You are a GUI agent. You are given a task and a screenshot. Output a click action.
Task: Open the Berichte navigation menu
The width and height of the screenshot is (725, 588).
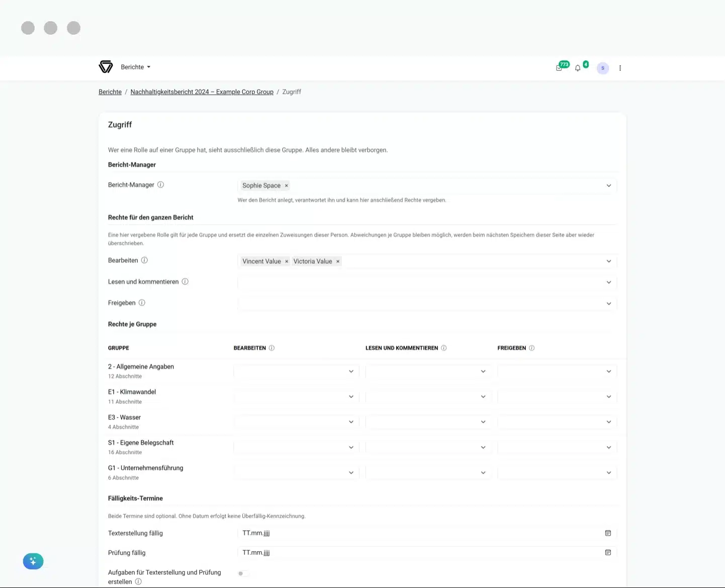click(136, 67)
